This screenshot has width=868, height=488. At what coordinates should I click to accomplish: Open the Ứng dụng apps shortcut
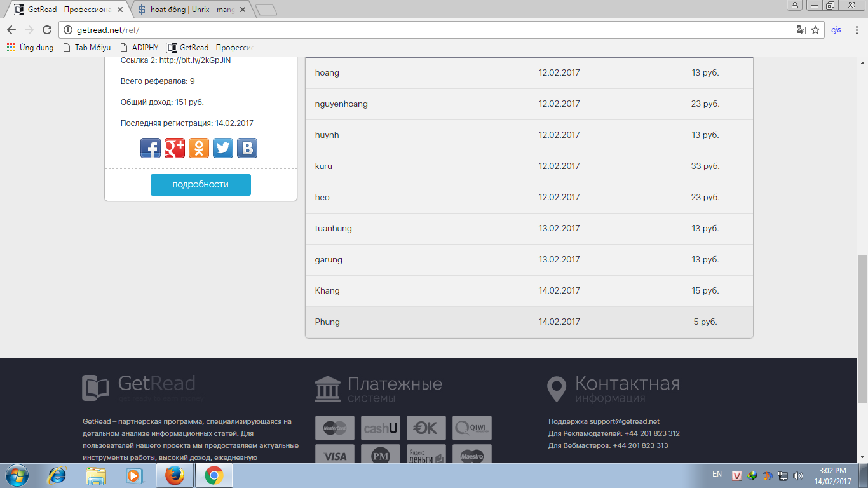[30, 48]
